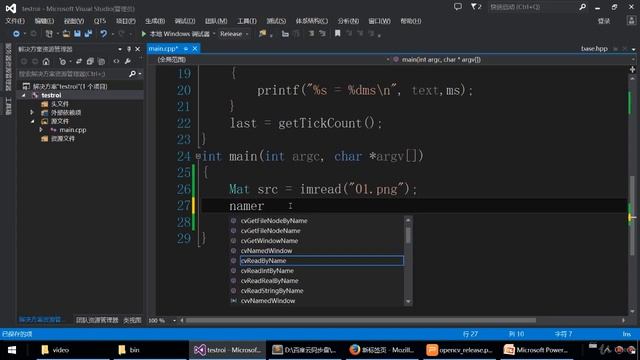Click the Sign in link

(x=604, y=21)
